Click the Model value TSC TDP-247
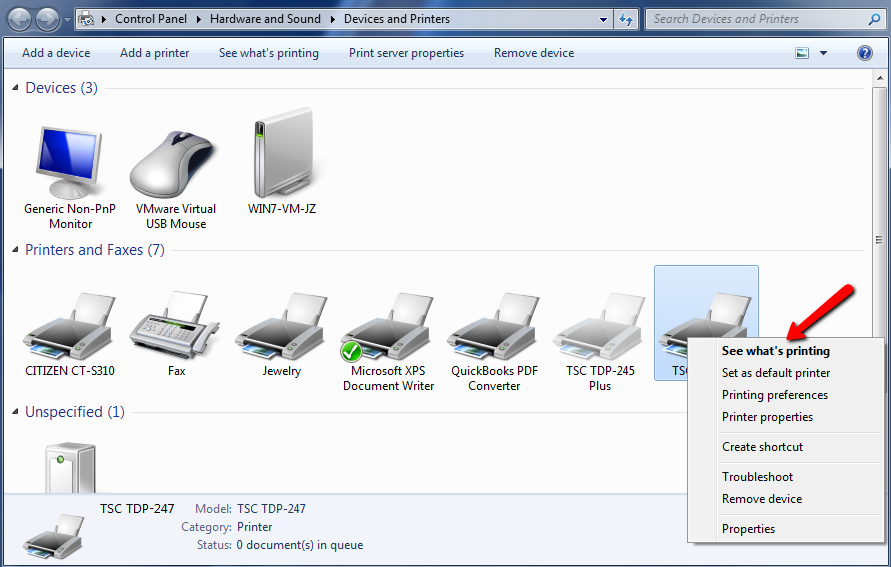891x567 pixels. 271,508
